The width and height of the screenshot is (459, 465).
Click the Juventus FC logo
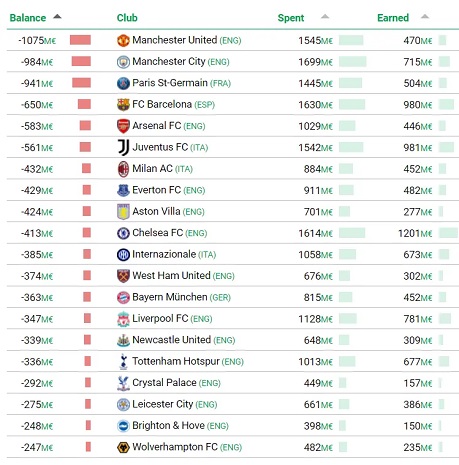123,147
